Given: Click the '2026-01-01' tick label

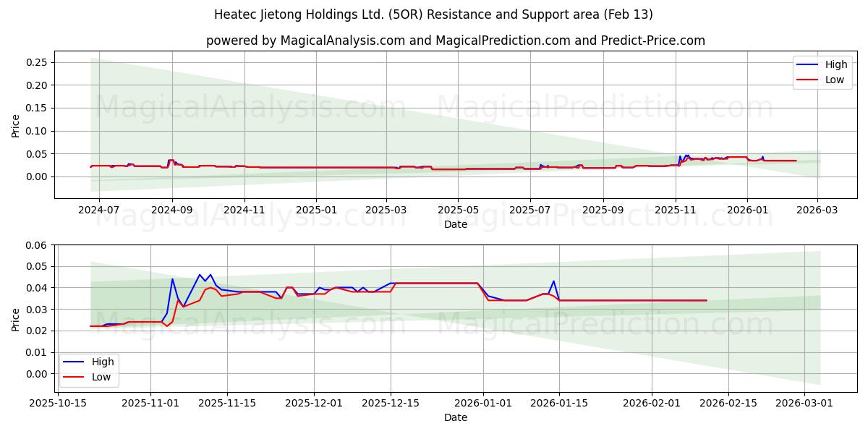Looking at the screenshot, I should click(483, 404).
